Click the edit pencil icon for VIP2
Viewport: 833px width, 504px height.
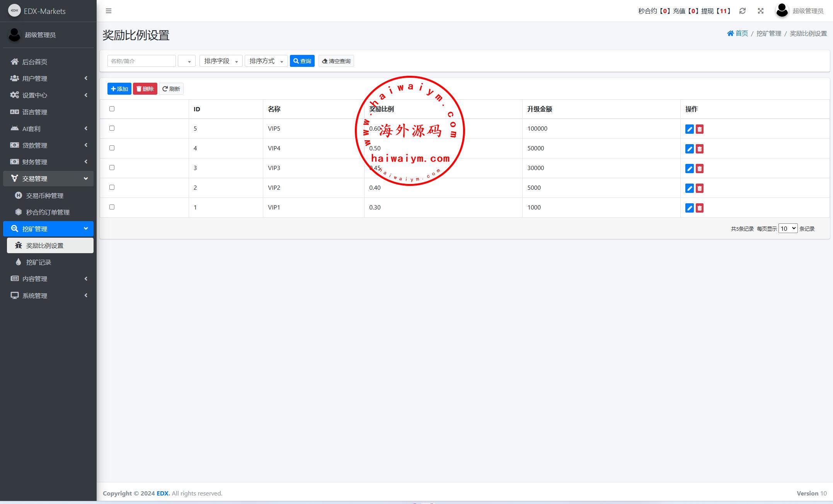[689, 188]
